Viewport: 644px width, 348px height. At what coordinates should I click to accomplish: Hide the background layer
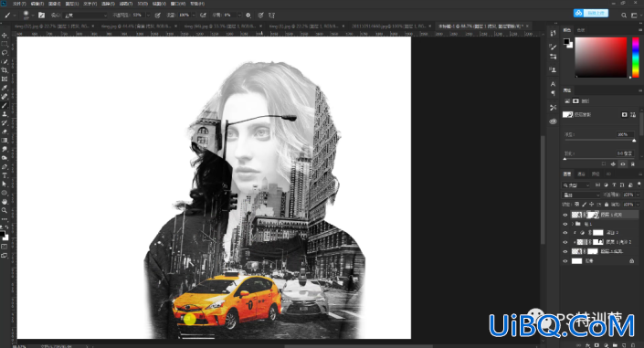[565, 261]
